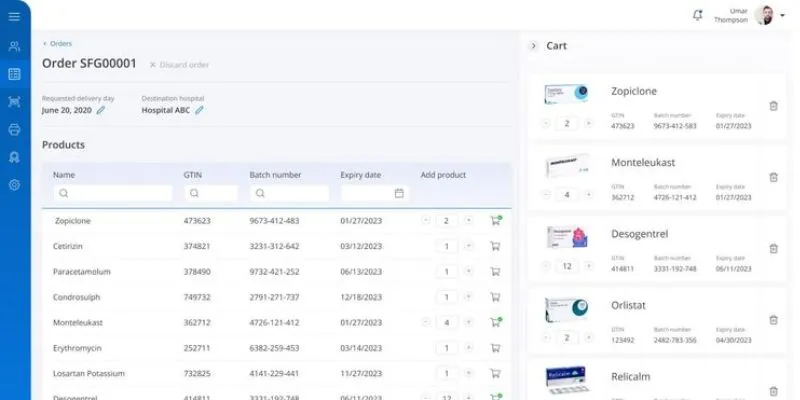Increase Condrosulph quantity
This screenshot has width=800, height=400.
click(468, 297)
